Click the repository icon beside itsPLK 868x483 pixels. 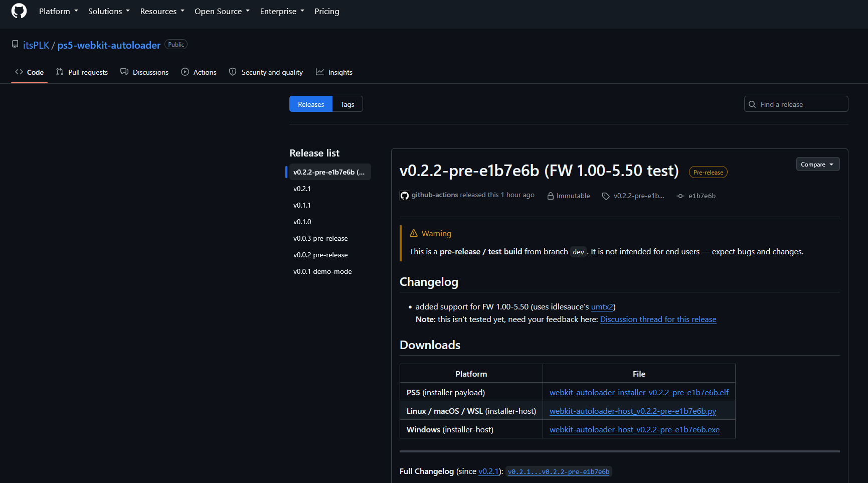point(15,45)
